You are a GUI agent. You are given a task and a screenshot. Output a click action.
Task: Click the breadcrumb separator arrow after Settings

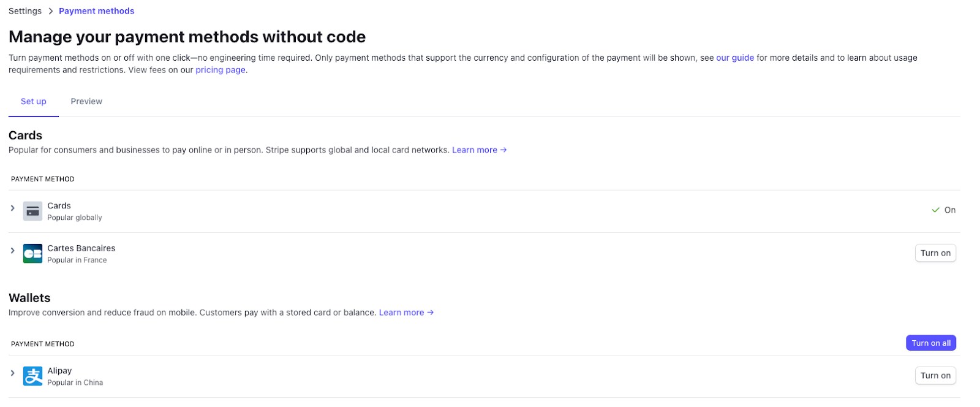tap(51, 11)
